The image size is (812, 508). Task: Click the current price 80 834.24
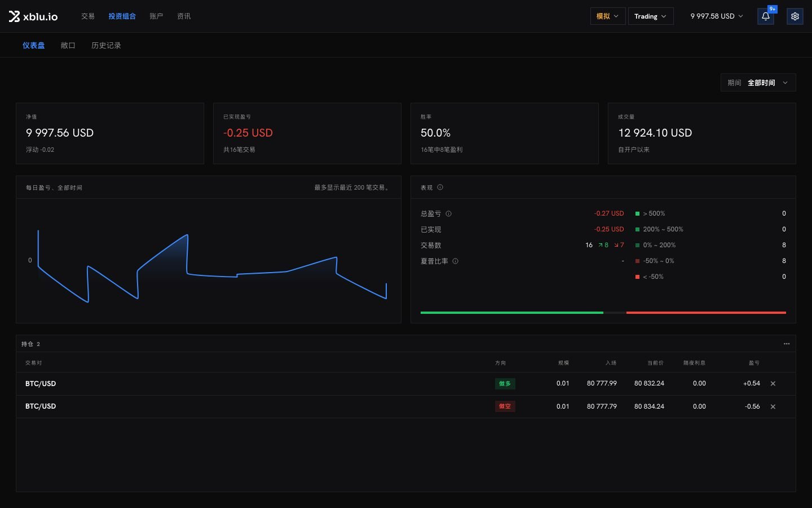pyautogui.click(x=649, y=406)
